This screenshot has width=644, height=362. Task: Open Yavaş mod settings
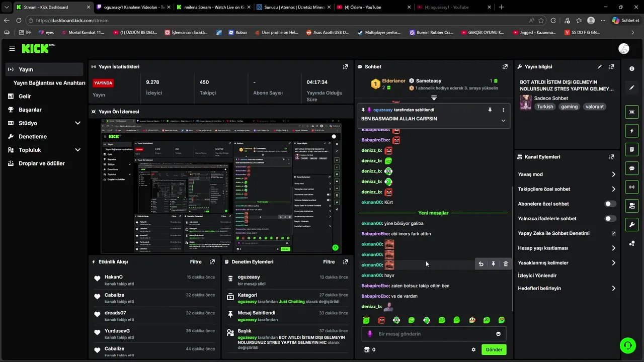point(567,174)
